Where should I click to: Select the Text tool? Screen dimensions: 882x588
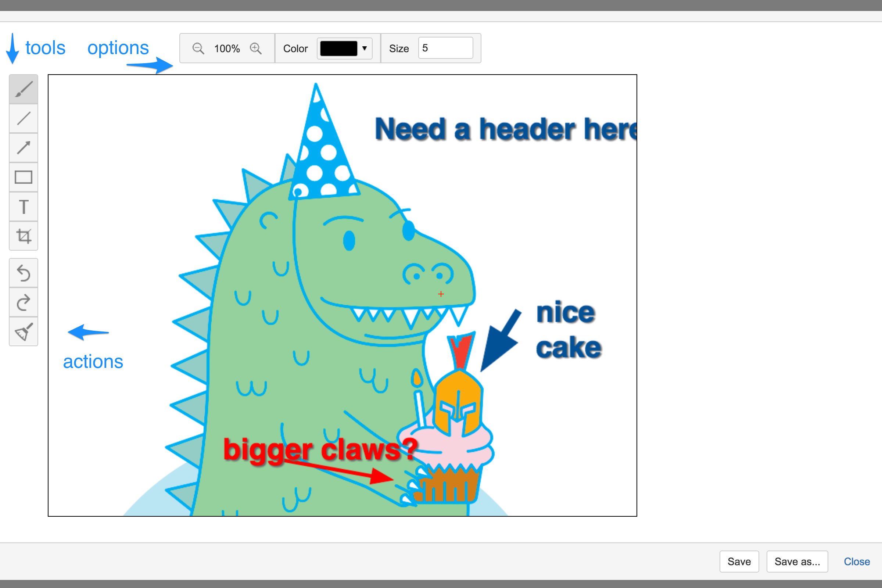pyautogui.click(x=23, y=207)
